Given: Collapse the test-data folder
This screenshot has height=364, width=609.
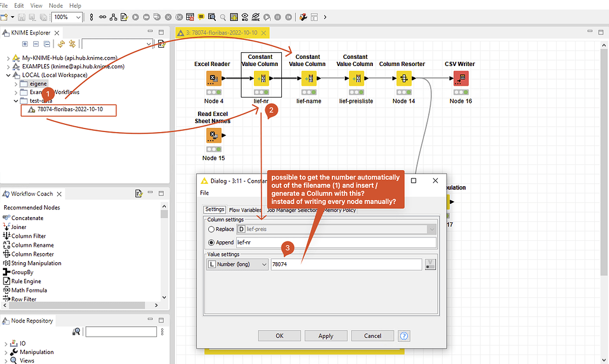Looking at the screenshot, I should click(15, 101).
